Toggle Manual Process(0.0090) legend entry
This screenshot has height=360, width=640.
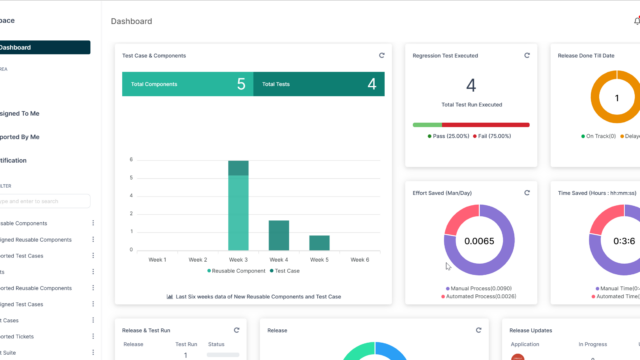[x=479, y=288]
